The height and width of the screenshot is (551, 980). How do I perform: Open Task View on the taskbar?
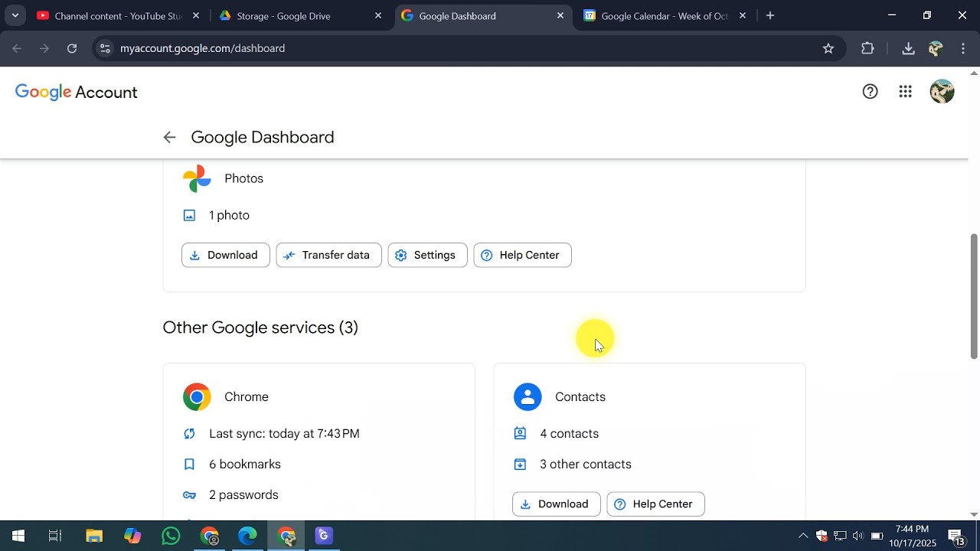pyautogui.click(x=55, y=536)
